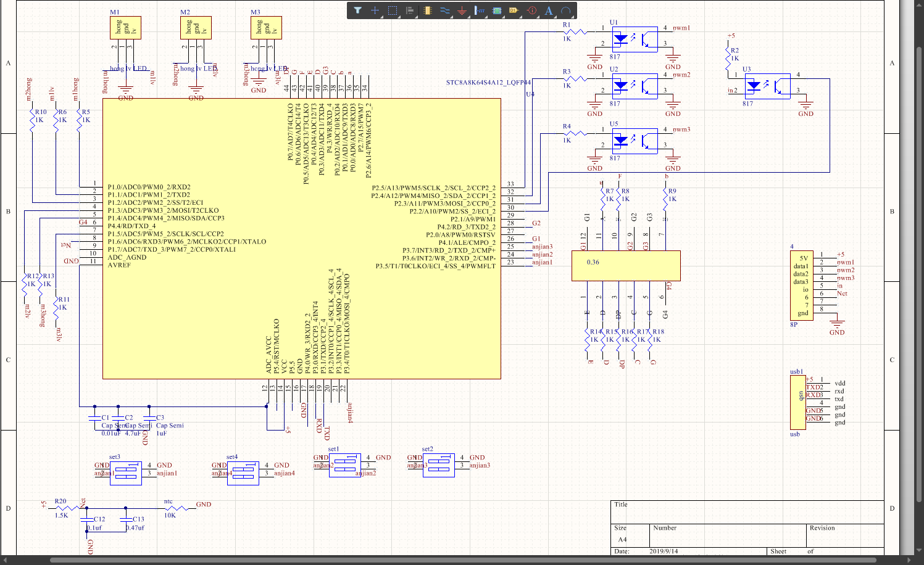The height and width of the screenshot is (565, 924).
Task: Select the signal harness tool
Action: [x=480, y=10]
